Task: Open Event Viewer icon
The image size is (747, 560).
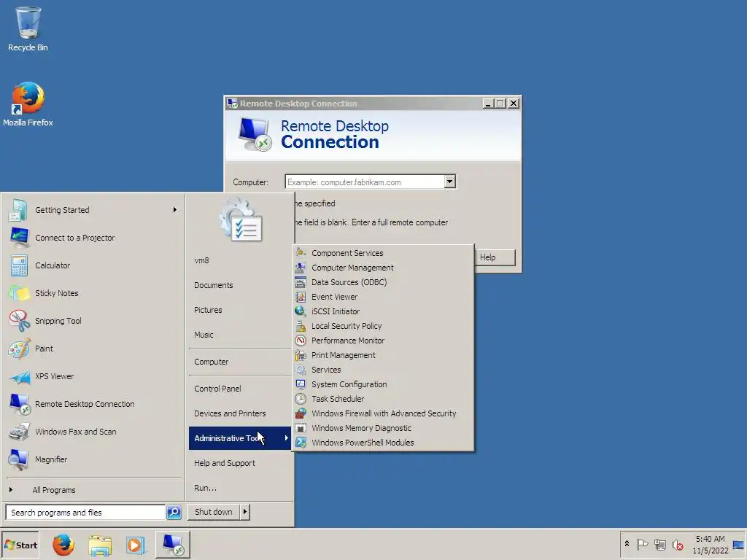Action: coord(300,297)
